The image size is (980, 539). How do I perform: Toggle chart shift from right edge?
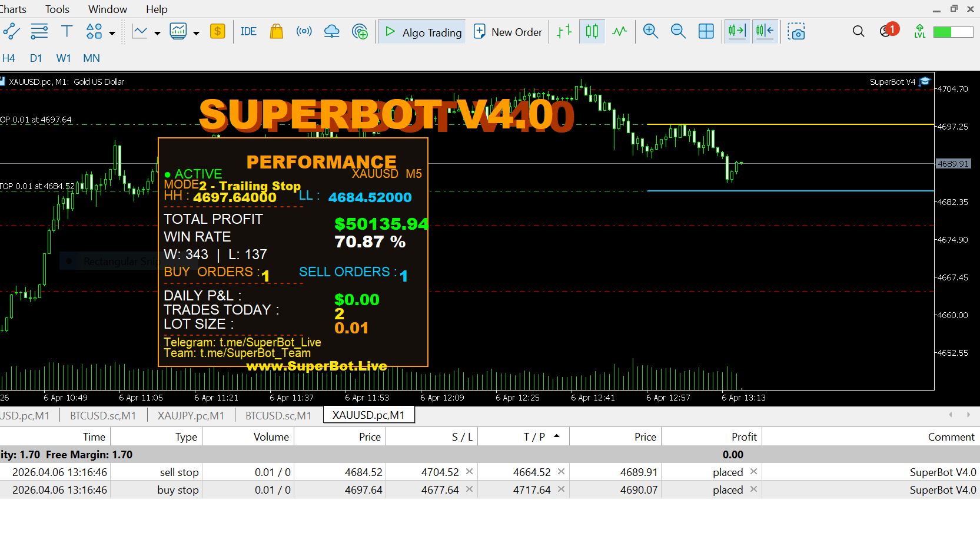765,32
